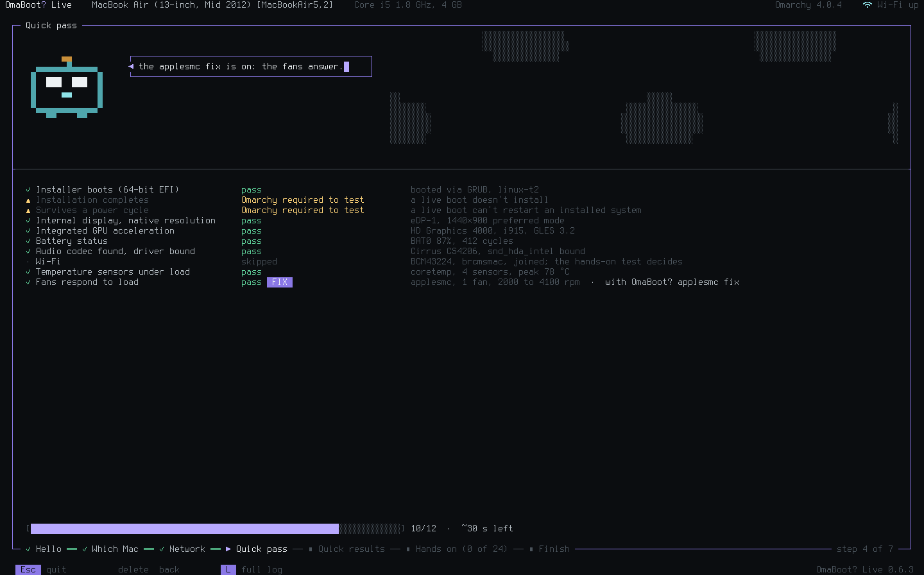
Task: Click the 'coretemp, 4 sensors, peak 78 °C' detail
Action: pyautogui.click(x=490, y=271)
